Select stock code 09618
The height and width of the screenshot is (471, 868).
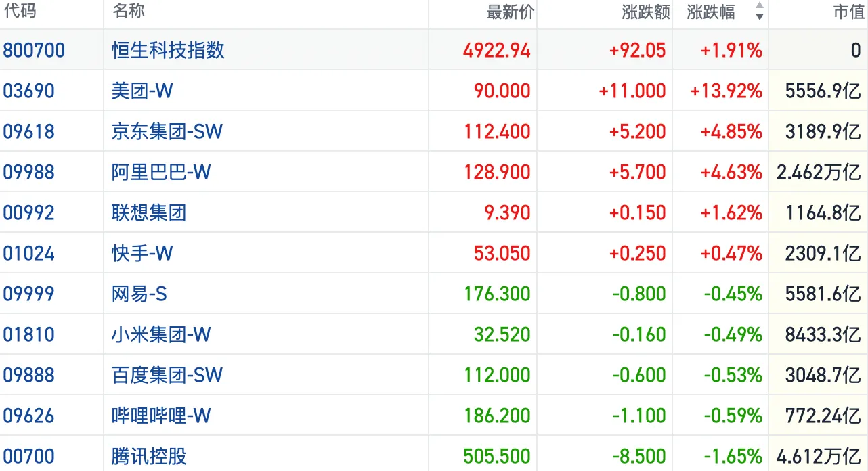click(29, 131)
